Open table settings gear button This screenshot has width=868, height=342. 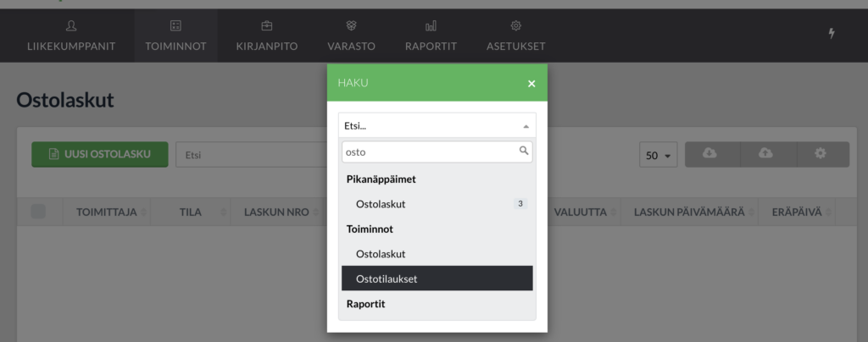pos(822,154)
